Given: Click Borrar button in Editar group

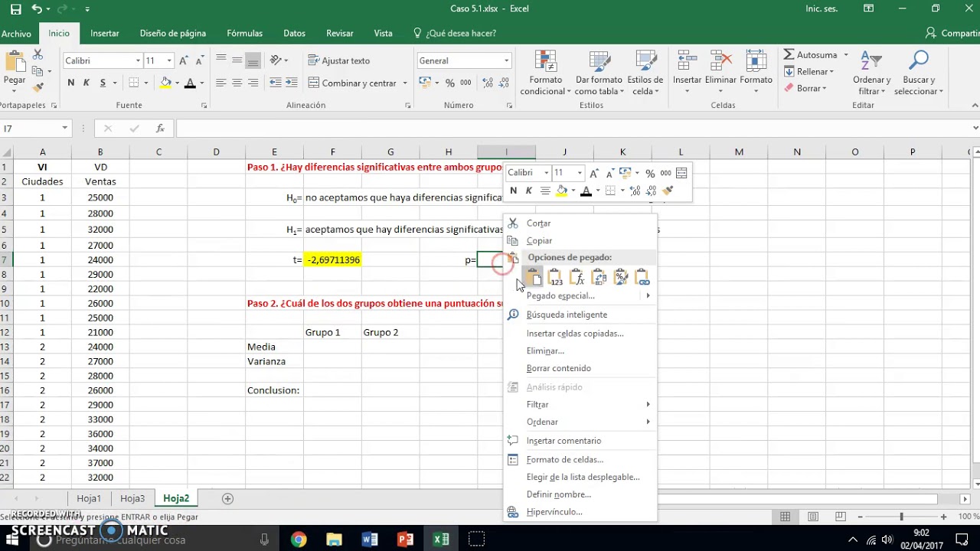Looking at the screenshot, I should 805,88.
